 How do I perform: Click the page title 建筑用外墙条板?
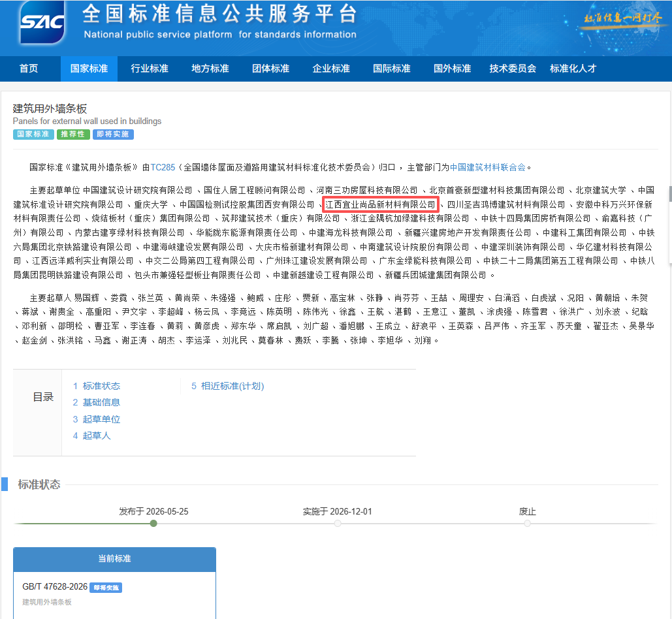coord(50,109)
